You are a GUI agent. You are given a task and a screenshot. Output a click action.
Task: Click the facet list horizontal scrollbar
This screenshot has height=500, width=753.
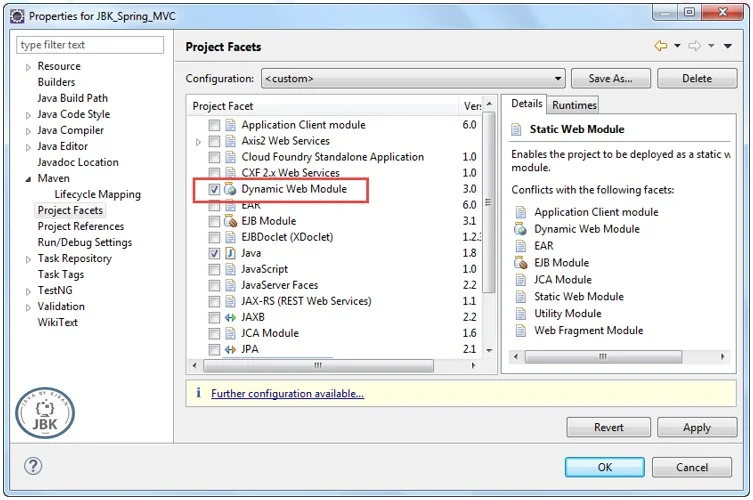click(318, 366)
